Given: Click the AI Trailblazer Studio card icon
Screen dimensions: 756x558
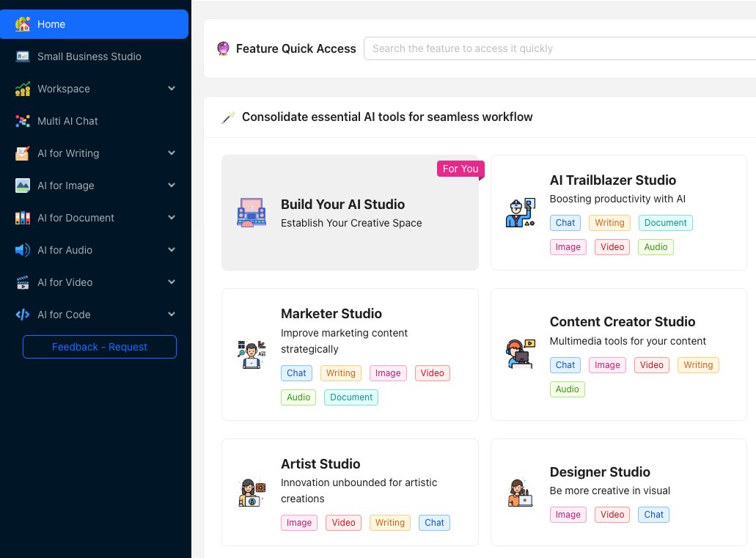Looking at the screenshot, I should point(520,213).
